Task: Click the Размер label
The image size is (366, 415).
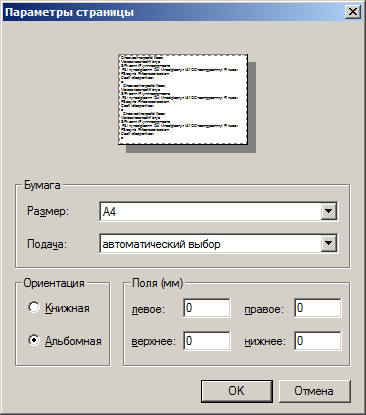Action: [48, 211]
